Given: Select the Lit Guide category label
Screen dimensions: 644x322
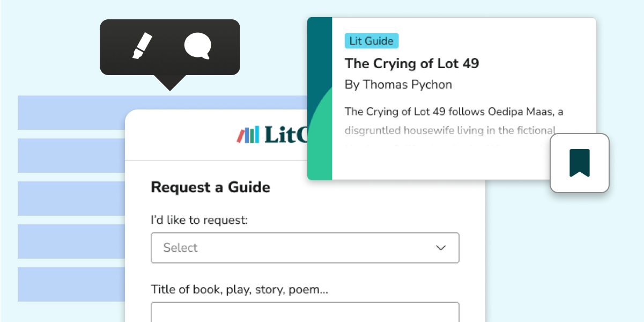Looking at the screenshot, I should coord(372,40).
